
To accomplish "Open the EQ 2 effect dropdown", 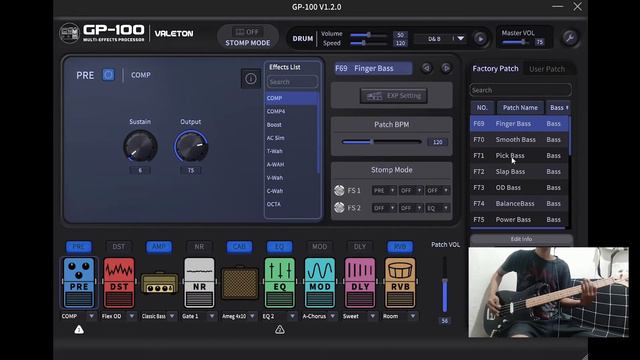I will [x=292, y=316].
